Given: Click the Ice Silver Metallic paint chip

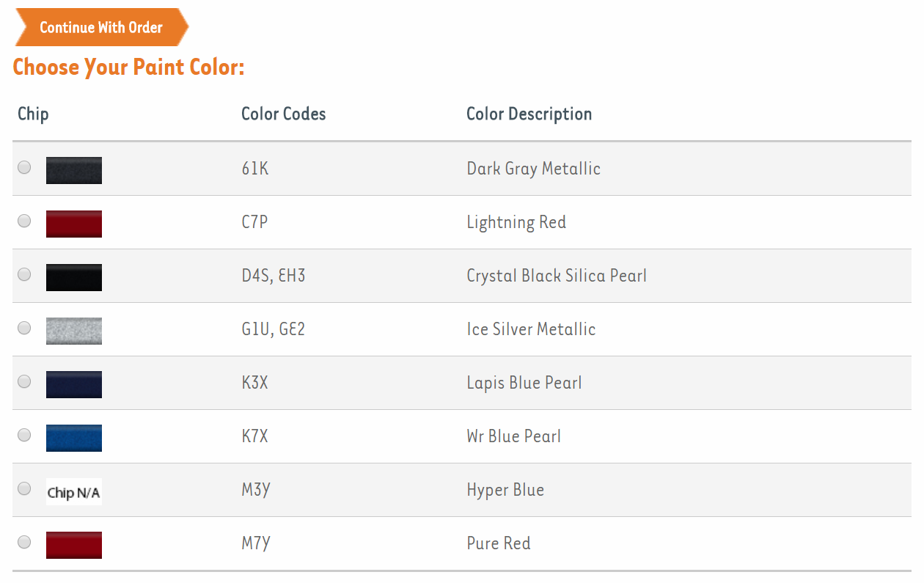Looking at the screenshot, I should point(74,331).
